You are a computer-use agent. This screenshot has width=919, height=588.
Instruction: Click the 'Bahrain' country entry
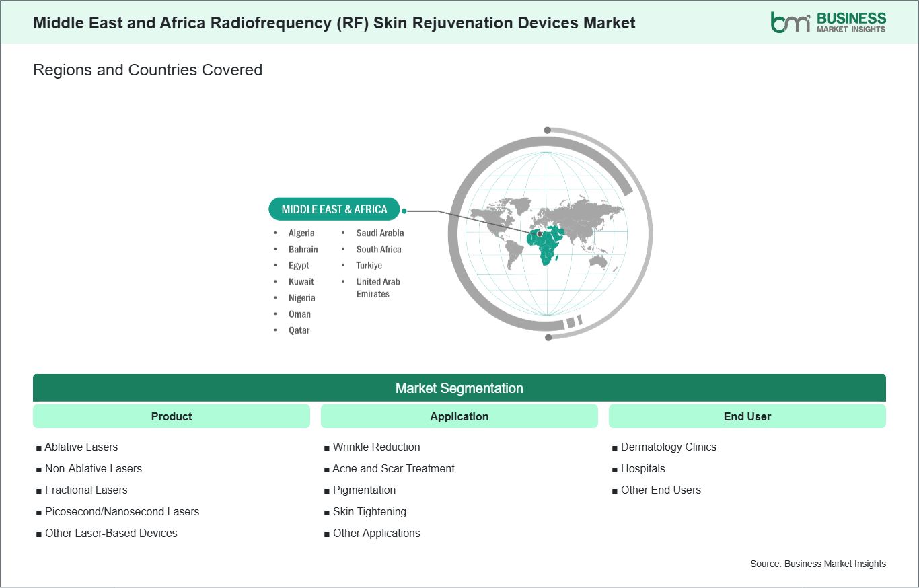(303, 249)
